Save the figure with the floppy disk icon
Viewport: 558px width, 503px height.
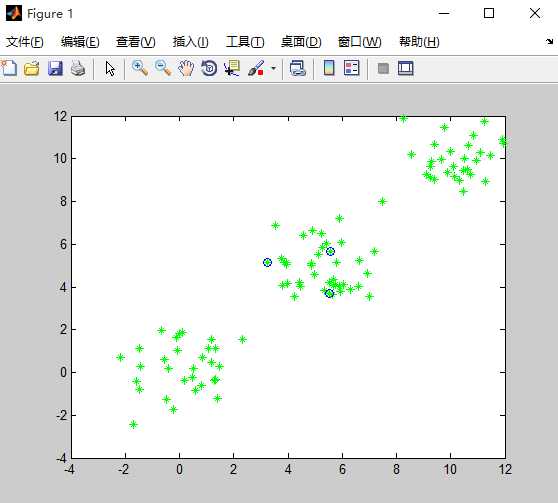point(55,68)
